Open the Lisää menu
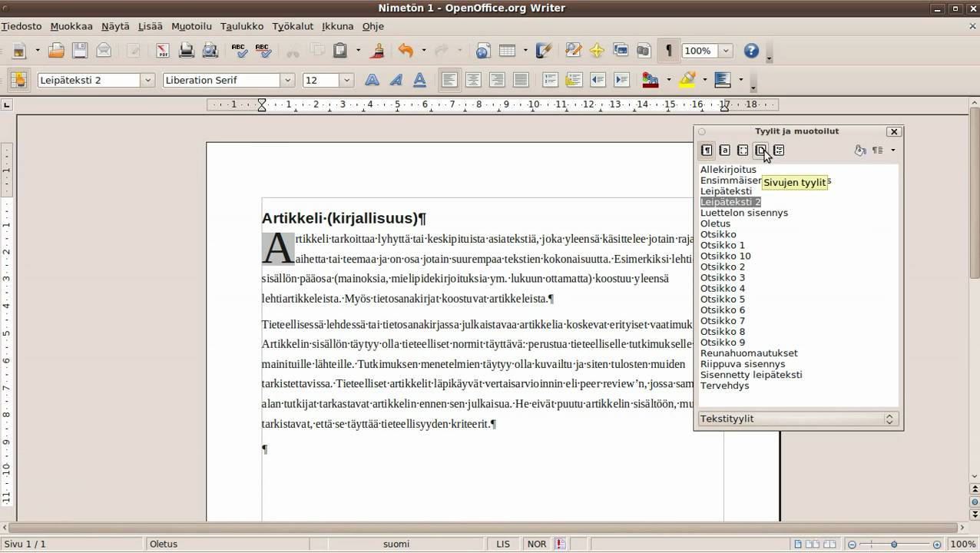Screen dimensions: 980x553 coord(151,26)
